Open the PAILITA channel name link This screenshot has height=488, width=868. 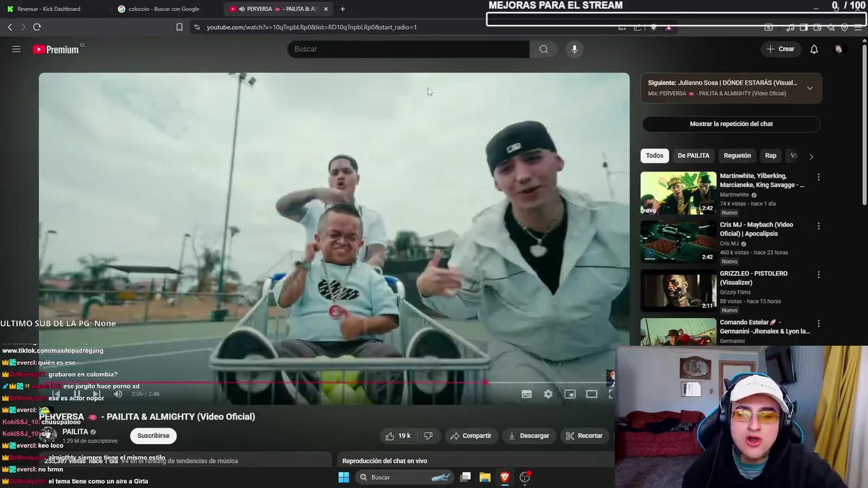pos(75,432)
